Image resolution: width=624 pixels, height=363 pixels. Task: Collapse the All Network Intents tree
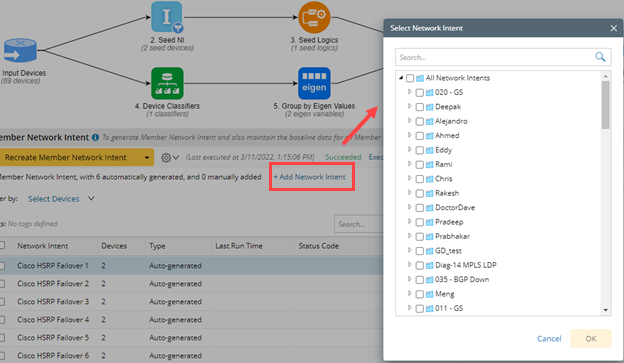(x=401, y=78)
